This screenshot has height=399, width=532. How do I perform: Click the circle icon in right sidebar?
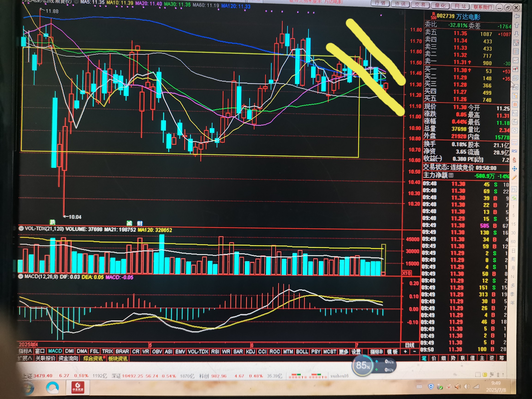pyautogui.click(x=514, y=131)
